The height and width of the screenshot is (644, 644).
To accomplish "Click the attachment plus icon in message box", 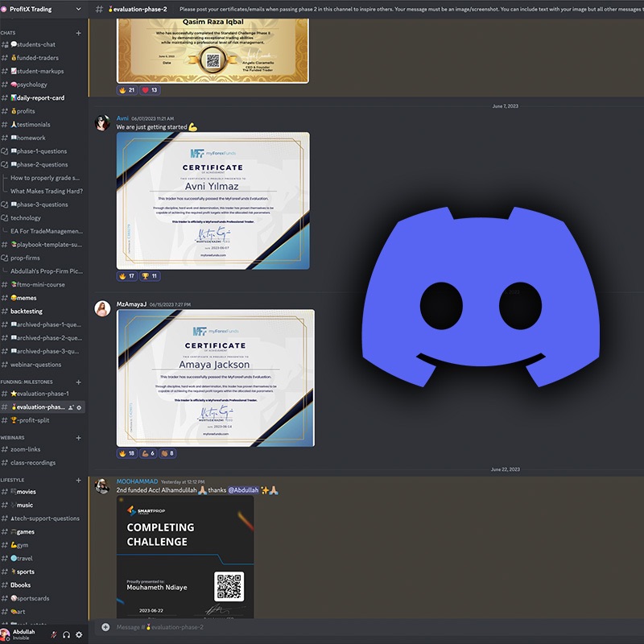I will click(x=105, y=627).
